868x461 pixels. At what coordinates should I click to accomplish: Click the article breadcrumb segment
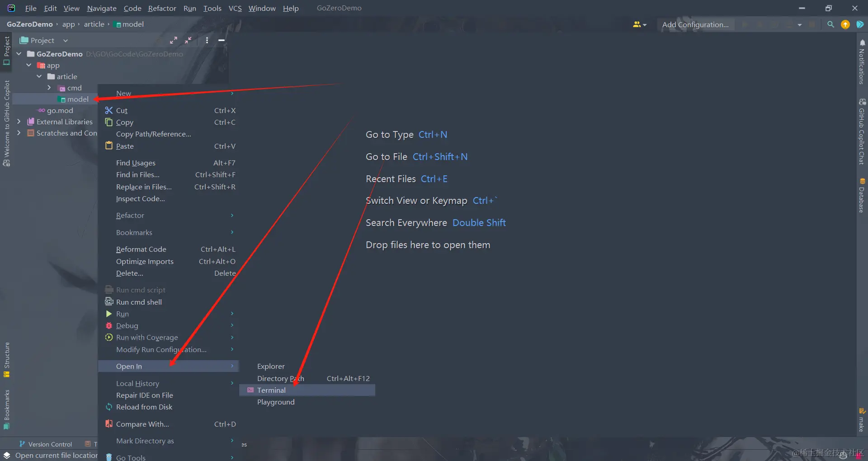coord(94,24)
